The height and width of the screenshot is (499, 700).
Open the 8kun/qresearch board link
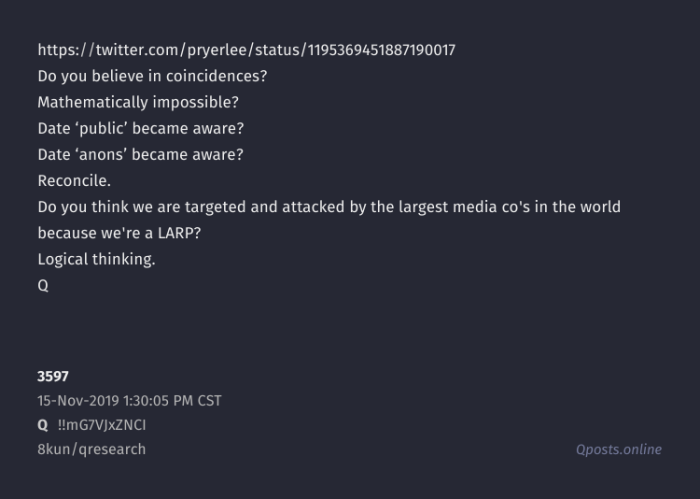coord(91,449)
